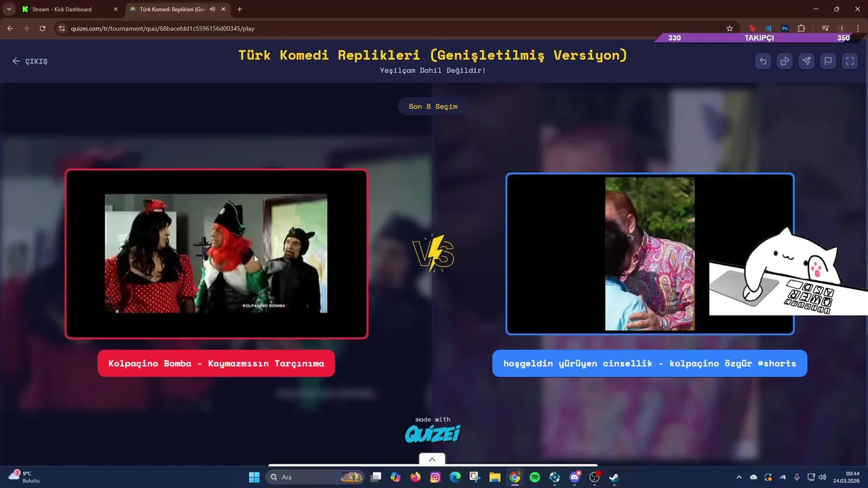
Task: Open Instagram from taskbar
Action: coord(435,477)
